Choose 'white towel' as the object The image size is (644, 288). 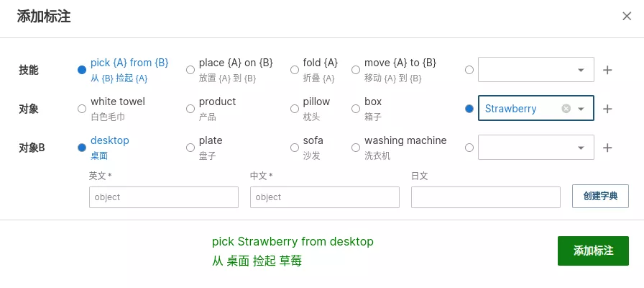pyautogui.click(x=82, y=109)
